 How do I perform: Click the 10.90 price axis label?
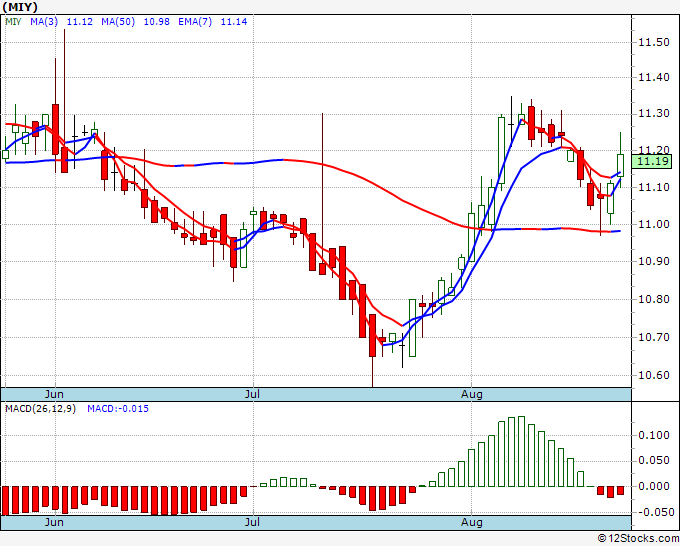(654, 261)
